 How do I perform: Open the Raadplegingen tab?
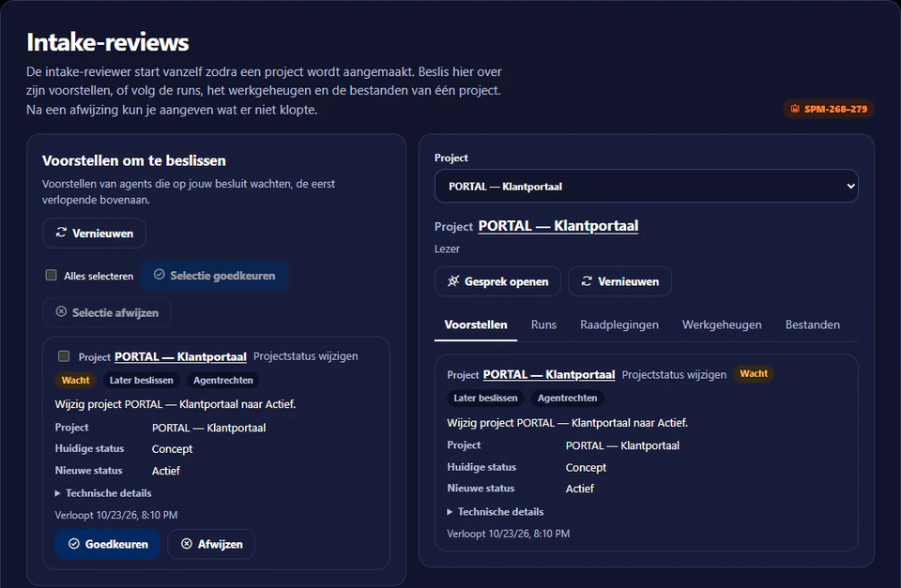click(619, 325)
